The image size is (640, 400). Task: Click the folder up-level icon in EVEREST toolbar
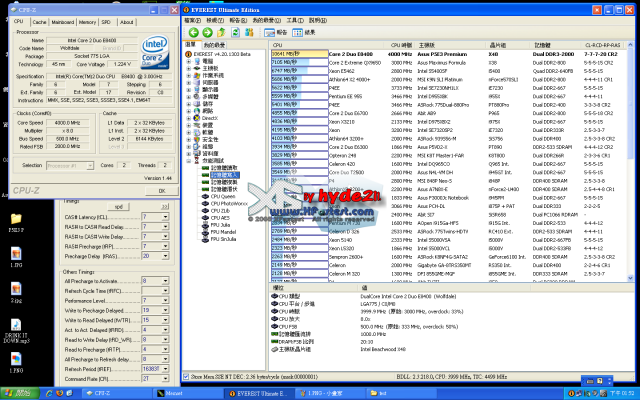point(221,32)
